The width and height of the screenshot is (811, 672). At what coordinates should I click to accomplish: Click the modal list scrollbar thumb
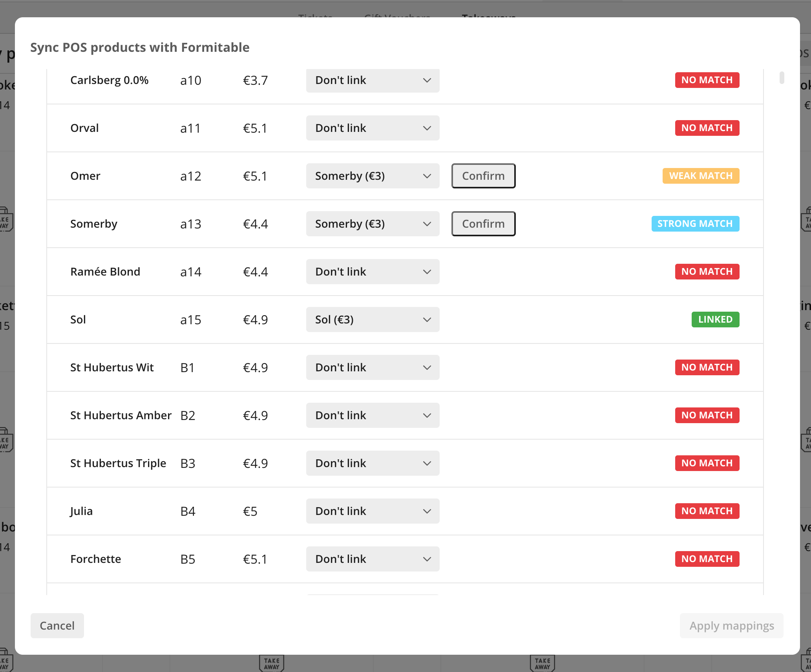pos(782,78)
